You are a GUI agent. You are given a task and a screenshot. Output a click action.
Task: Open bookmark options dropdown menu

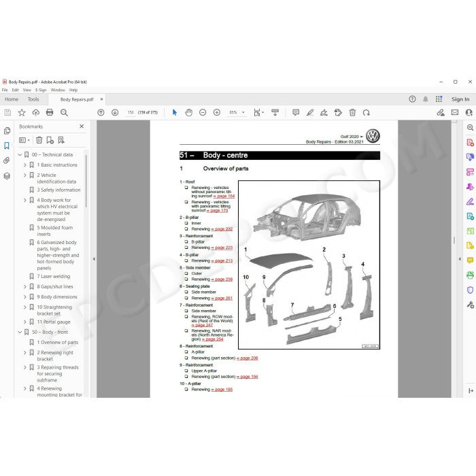[24, 140]
